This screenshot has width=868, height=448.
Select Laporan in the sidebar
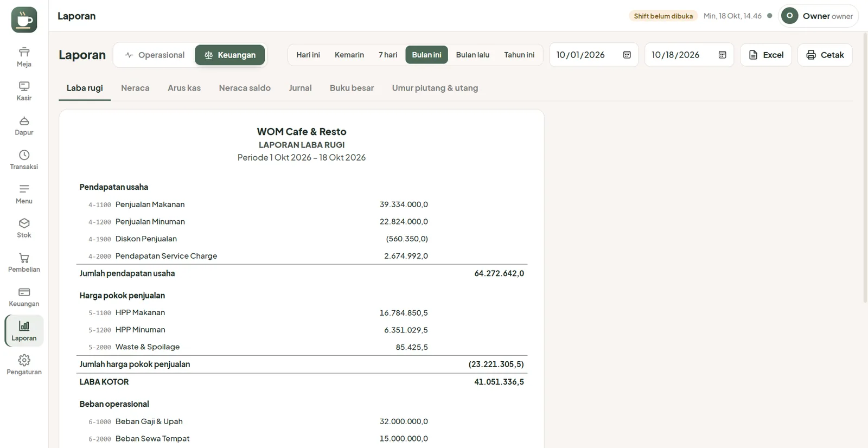(x=24, y=331)
